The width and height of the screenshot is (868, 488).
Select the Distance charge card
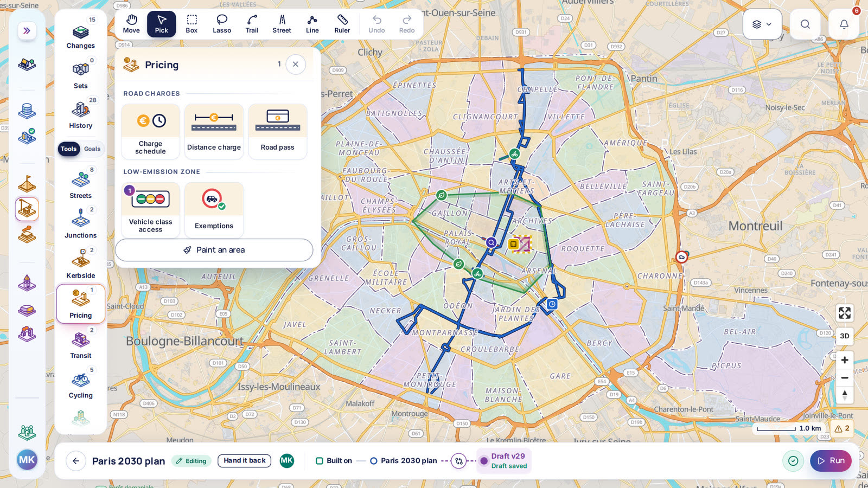(214, 132)
